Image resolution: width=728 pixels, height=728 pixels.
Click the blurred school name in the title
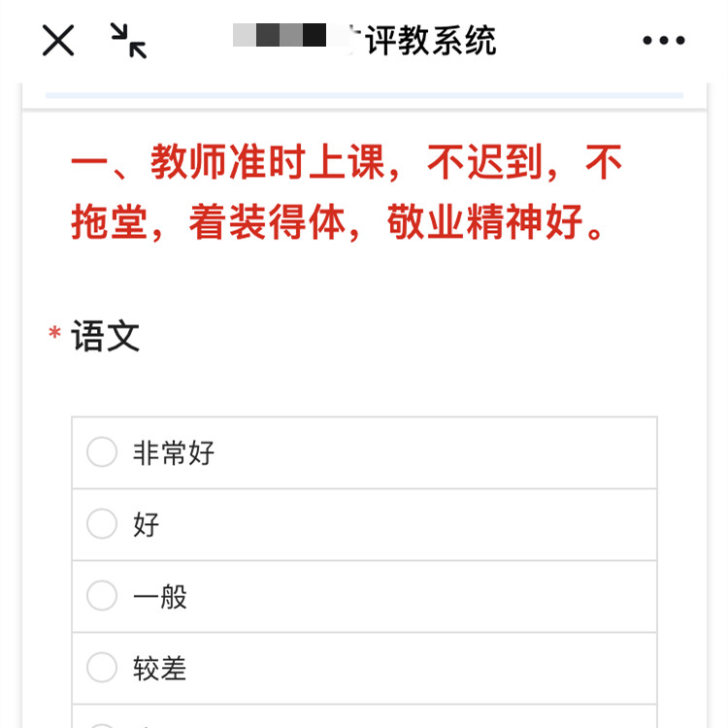tap(291, 37)
